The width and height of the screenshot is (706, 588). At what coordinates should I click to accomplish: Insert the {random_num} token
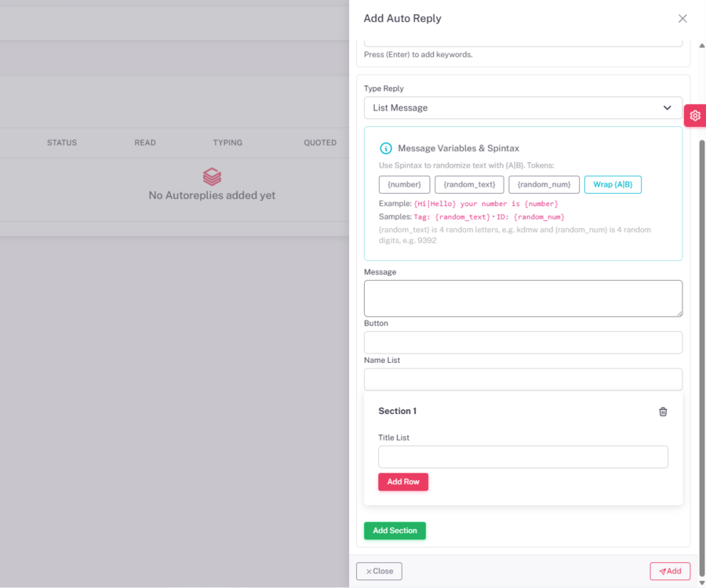[544, 185]
